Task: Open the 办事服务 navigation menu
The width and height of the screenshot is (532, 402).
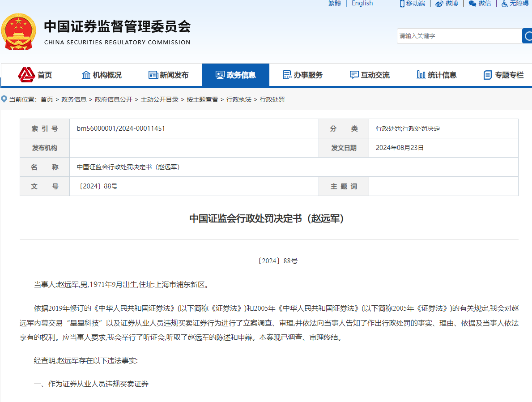Action: tap(302, 75)
